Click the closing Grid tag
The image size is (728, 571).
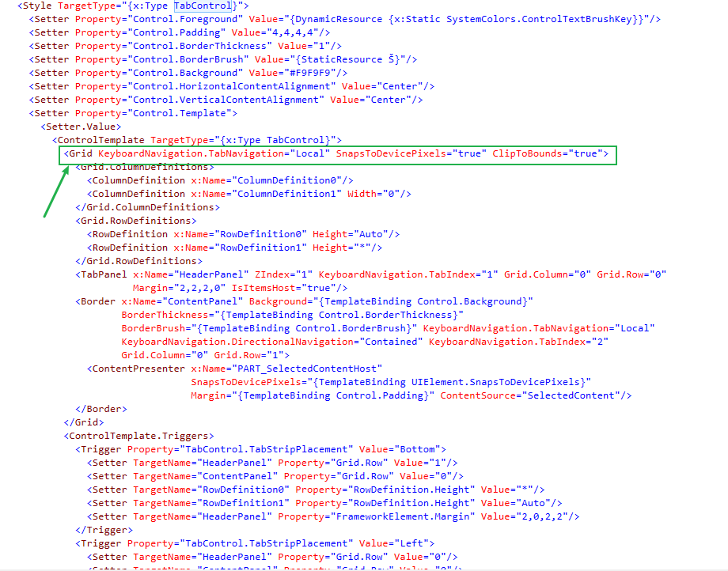coord(84,422)
